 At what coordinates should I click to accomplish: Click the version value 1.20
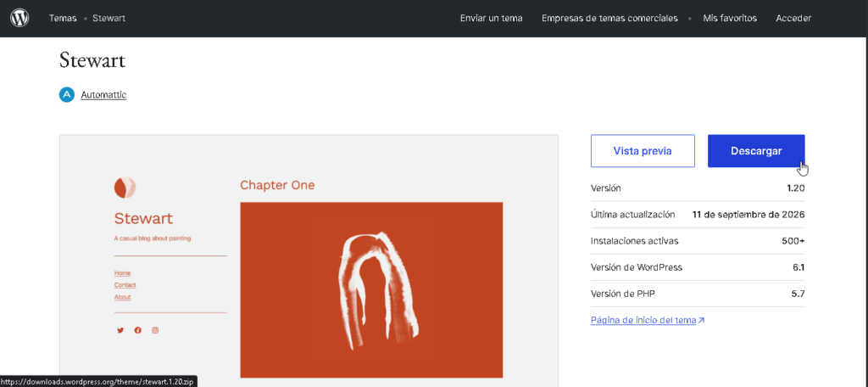pos(795,188)
